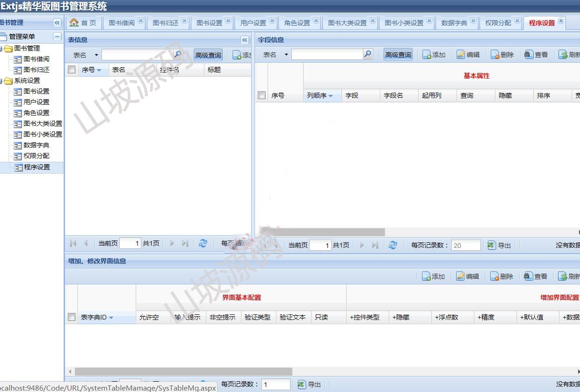Export 字段信息 data with 导出 Excel icon
This screenshot has width=580, height=392.
pos(499,245)
